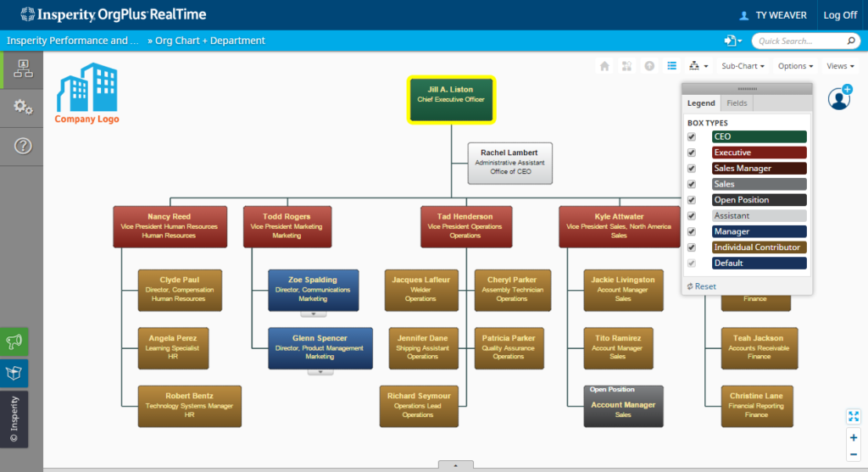Open the Options dropdown menu

point(795,66)
